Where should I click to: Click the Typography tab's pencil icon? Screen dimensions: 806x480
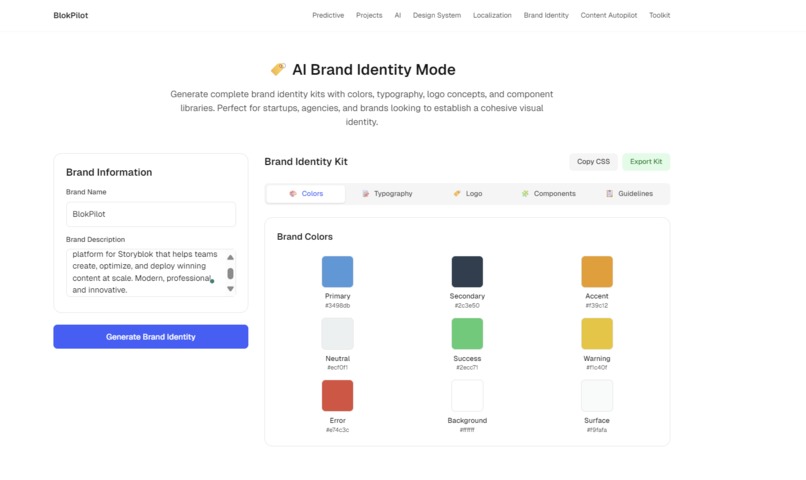click(365, 194)
